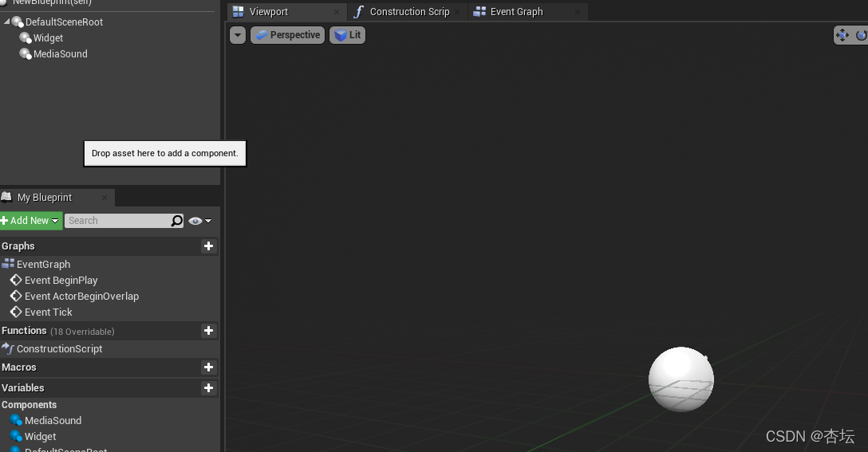This screenshot has width=868, height=452.
Task: Add a new function with plus button
Action: click(208, 331)
